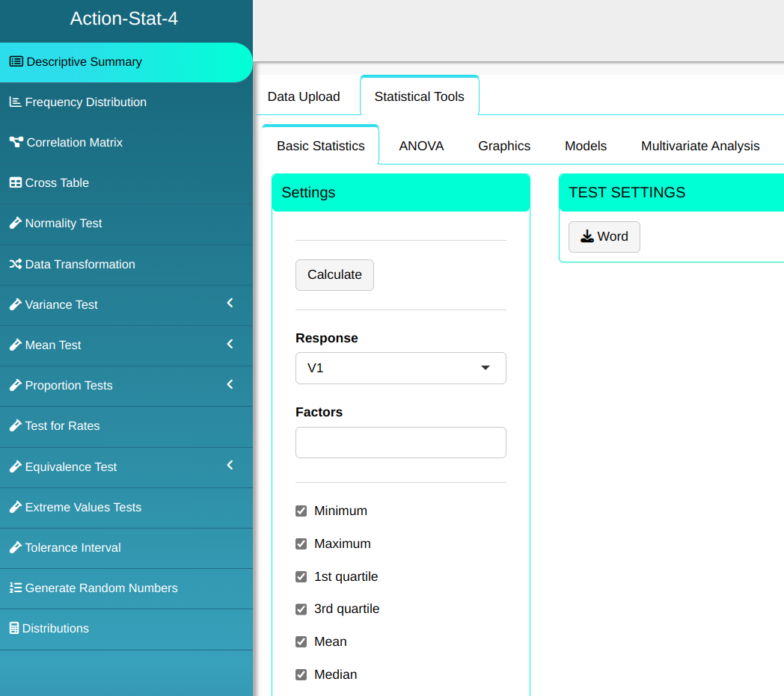784x696 pixels.
Task: Click into the Factors input field
Action: [x=400, y=443]
